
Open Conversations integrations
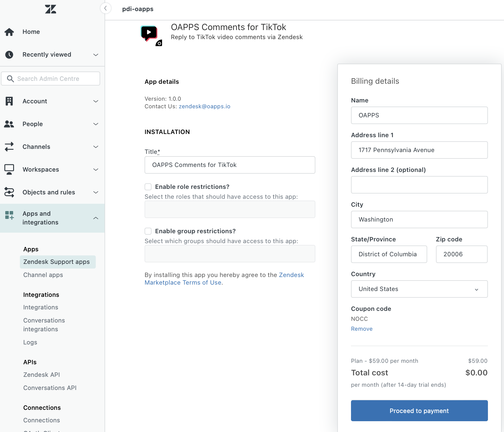pos(44,325)
